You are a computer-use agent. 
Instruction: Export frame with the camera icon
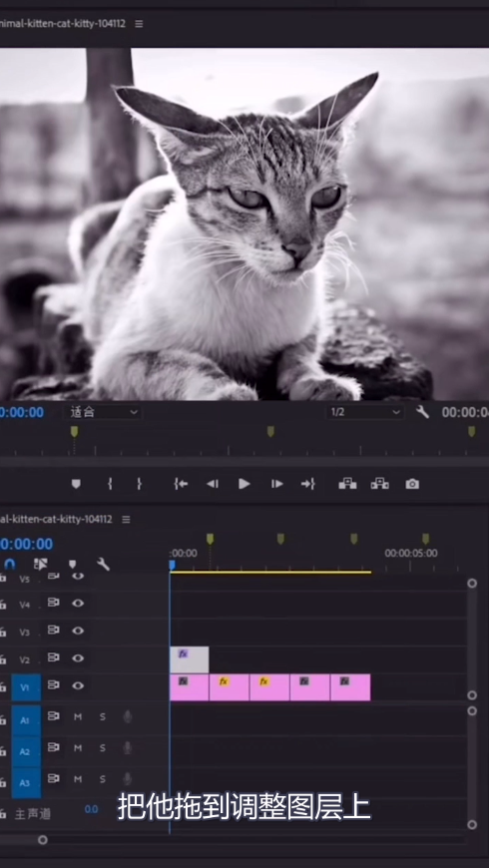pos(412,484)
